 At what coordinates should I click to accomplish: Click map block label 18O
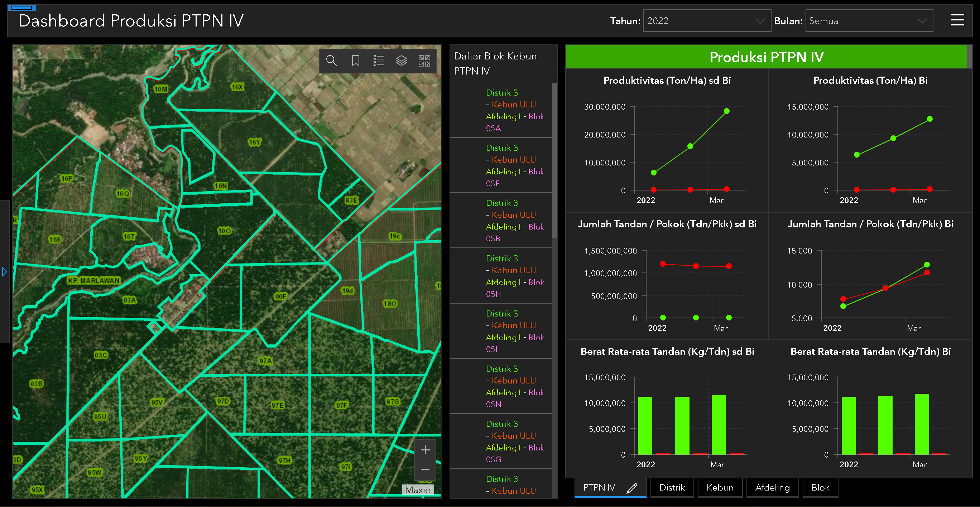(x=390, y=304)
